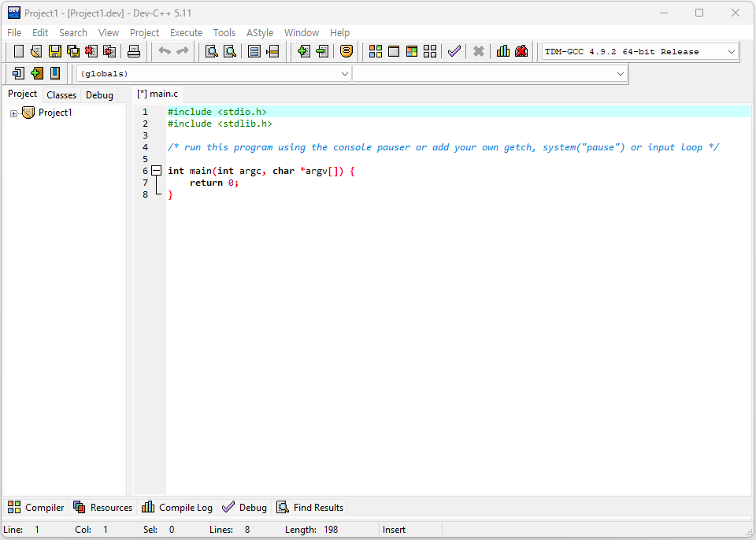Click the green plus book icon in the second toolbar
Viewport: 756px width, 540px height.
tap(37, 73)
